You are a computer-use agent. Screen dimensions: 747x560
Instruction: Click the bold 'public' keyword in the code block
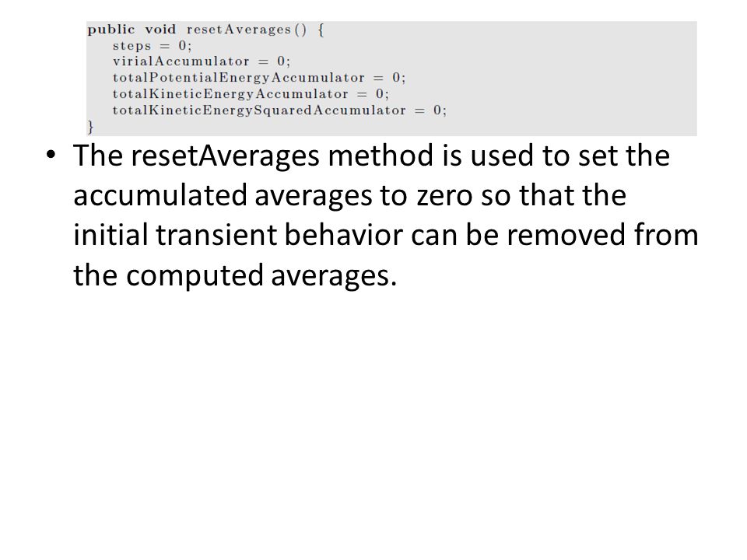tap(111, 30)
